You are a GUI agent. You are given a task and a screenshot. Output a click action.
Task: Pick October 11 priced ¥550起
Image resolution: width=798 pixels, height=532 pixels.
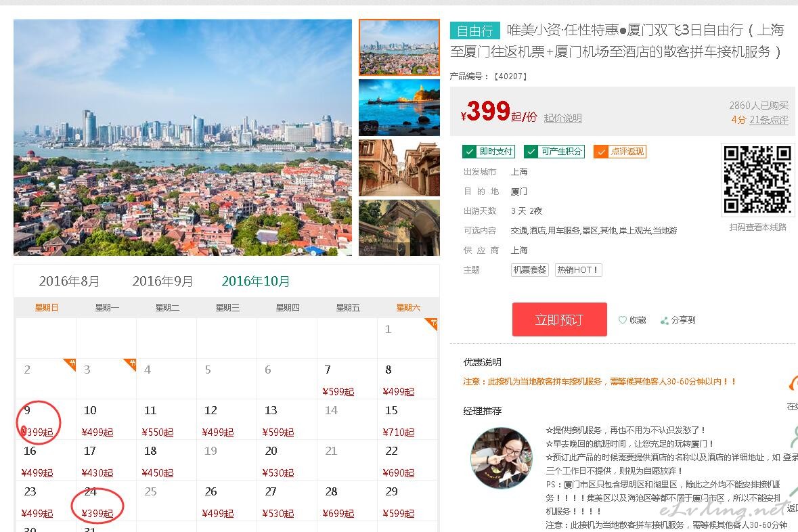[x=167, y=420]
